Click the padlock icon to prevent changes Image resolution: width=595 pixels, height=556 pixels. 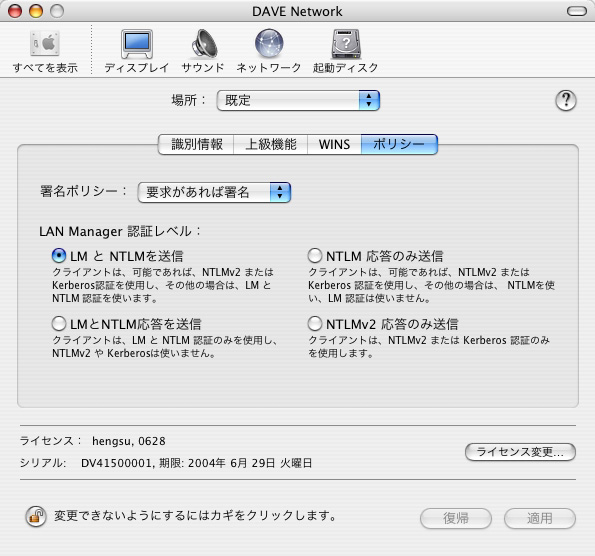click(36, 517)
